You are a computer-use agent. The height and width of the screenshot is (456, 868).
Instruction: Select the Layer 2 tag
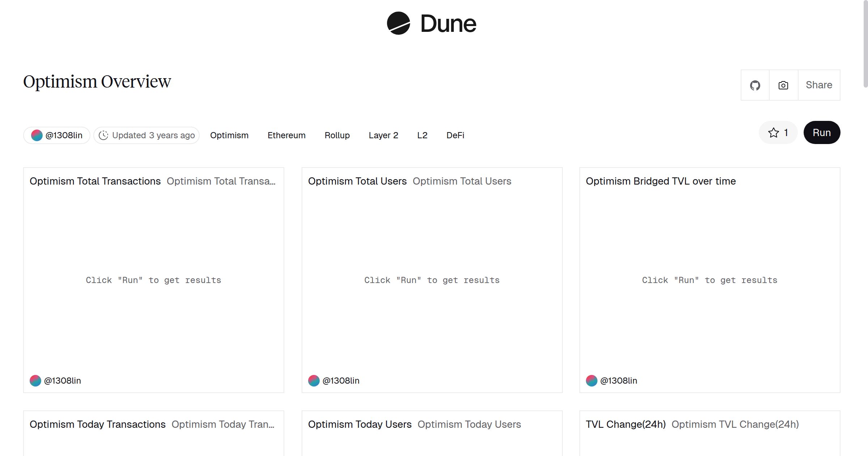[x=383, y=135]
